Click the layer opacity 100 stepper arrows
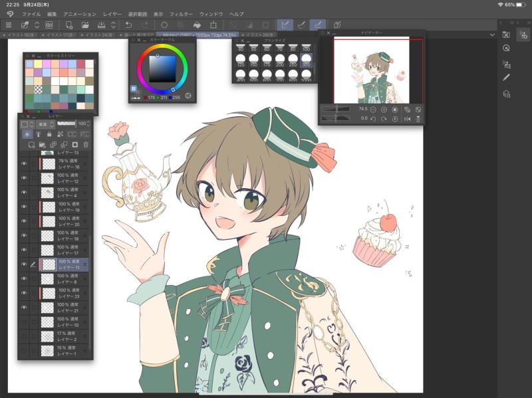The height and width of the screenshot is (398, 532). coord(88,124)
